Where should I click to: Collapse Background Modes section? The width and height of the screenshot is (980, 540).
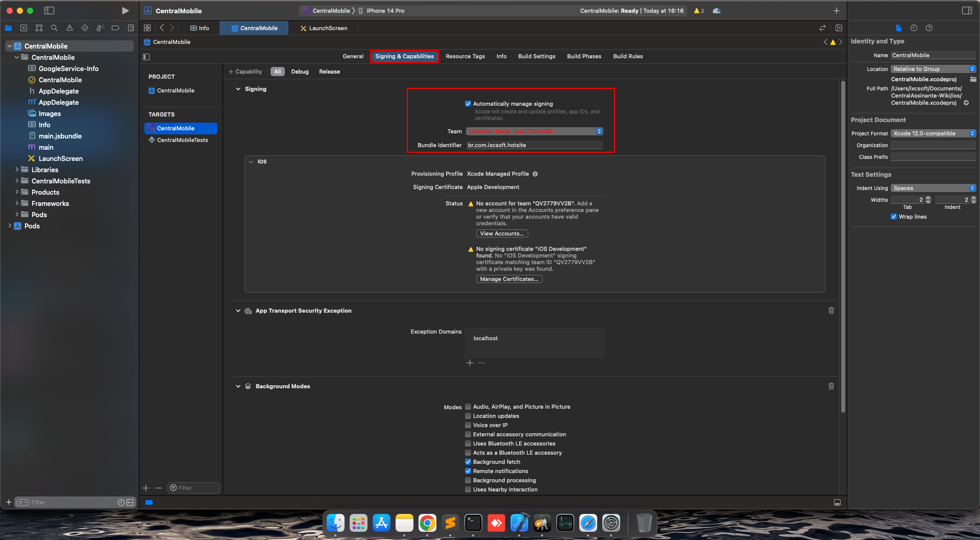pos(238,386)
